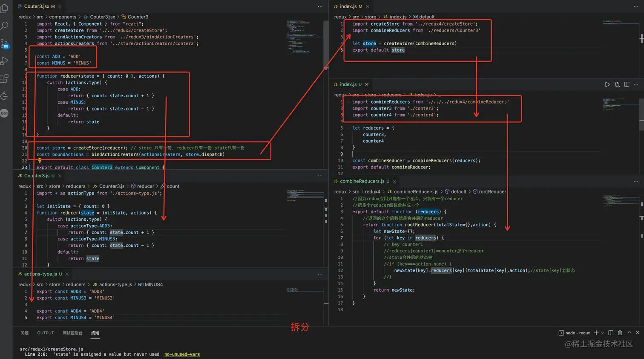Open the Explorer view in activity bar

(x=4, y=8)
